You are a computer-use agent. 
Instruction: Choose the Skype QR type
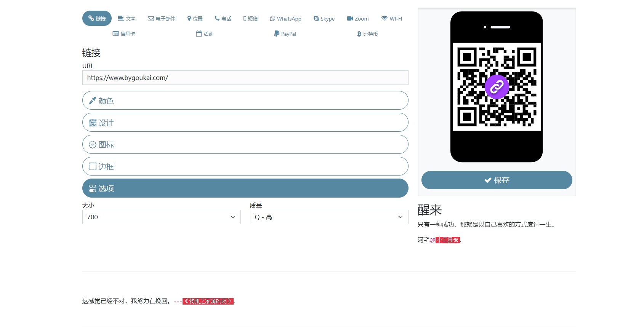(324, 19)
